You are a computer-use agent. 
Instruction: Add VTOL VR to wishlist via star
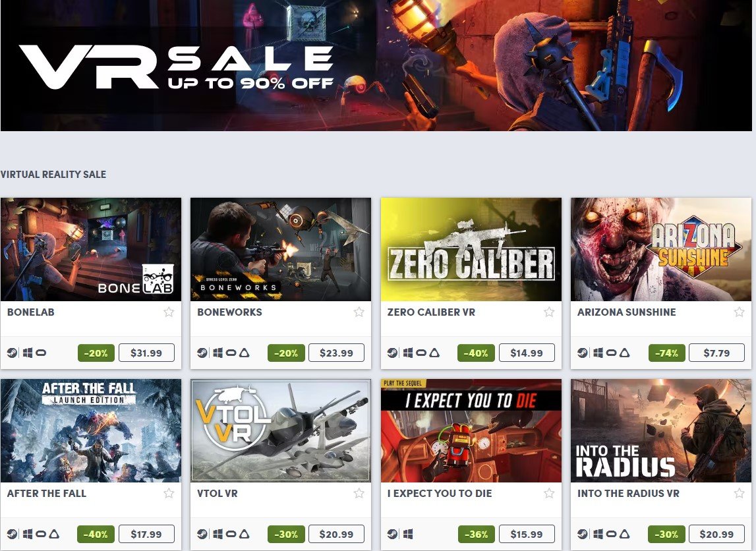point(359,493)
